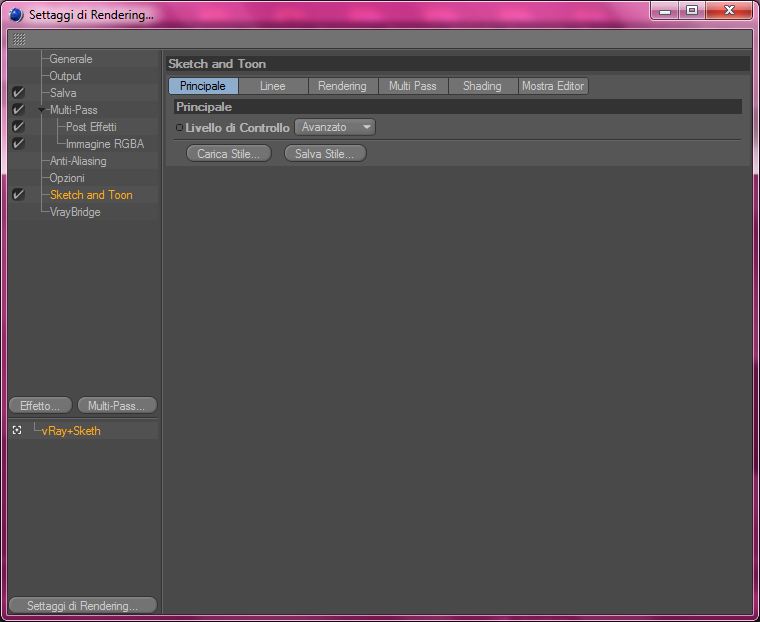Toggle the Livello di Controllo animation dot

179,128
